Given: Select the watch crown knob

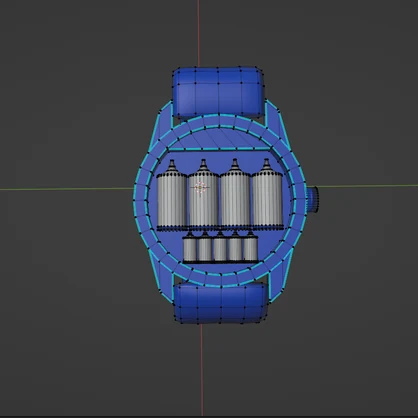Looking at the screenshot, I should [x=312, y=199].
